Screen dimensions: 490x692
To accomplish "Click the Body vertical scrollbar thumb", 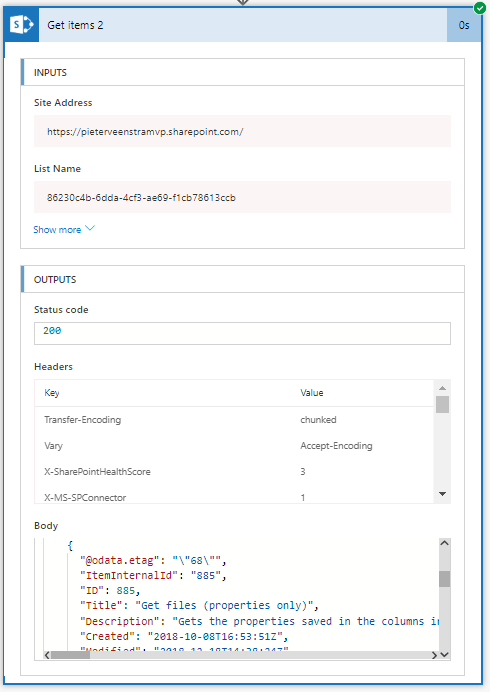I will 445,579.
